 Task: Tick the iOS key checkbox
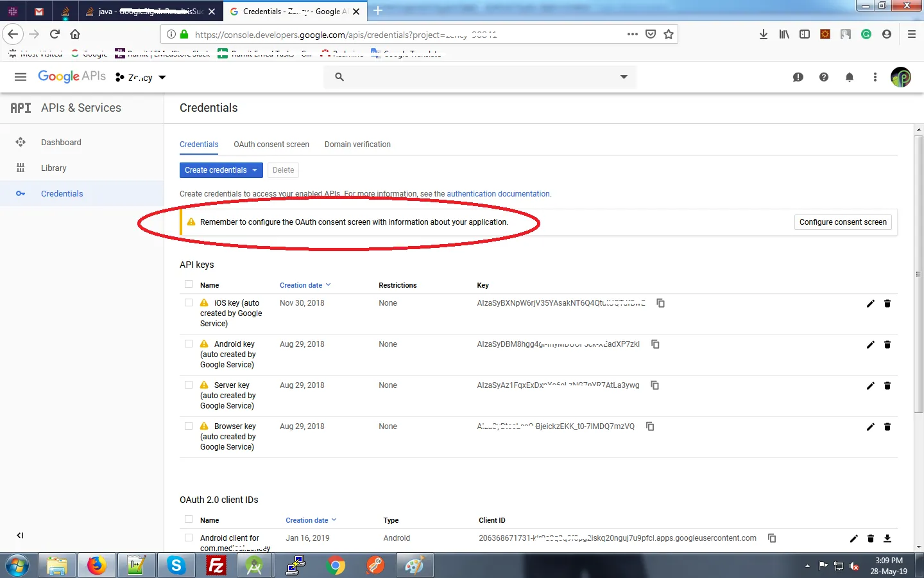[x=189, y=302]
